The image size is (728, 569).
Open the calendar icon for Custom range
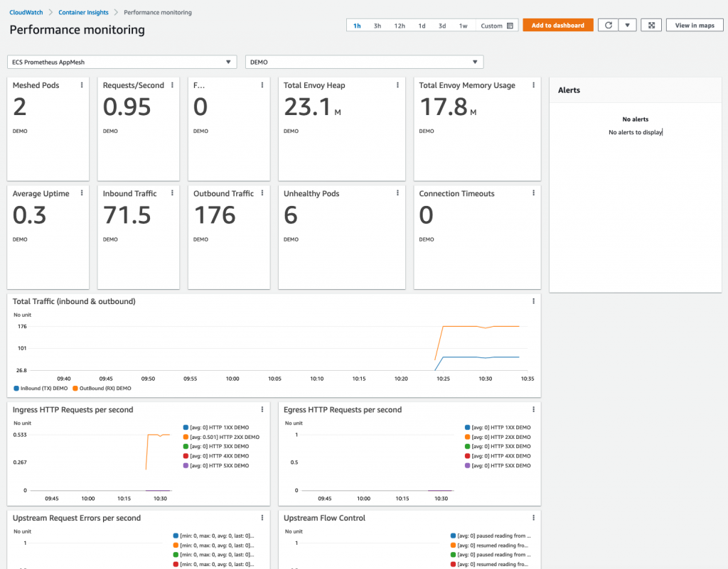click(510, 26)
